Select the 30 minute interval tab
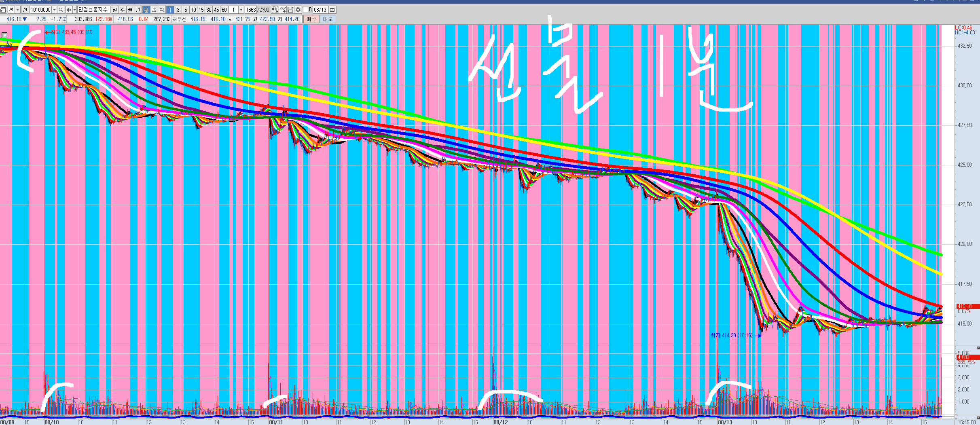980x425 pixels. tap(209, 10)
